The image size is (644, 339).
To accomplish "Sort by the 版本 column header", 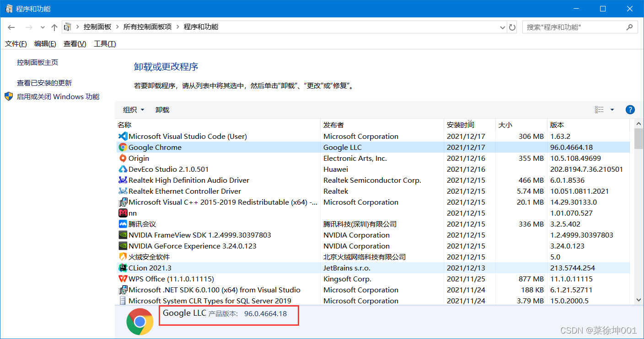I will click(x=588, y=125).
